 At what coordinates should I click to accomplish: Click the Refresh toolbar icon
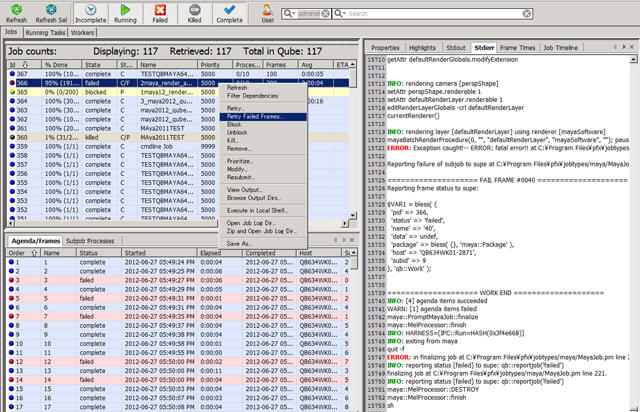point(16,13)
